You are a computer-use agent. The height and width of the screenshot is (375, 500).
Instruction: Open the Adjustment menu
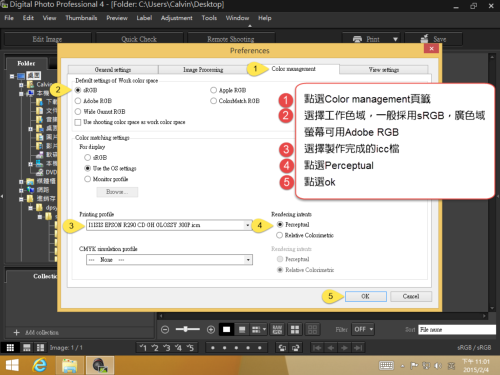click(176, 18)
